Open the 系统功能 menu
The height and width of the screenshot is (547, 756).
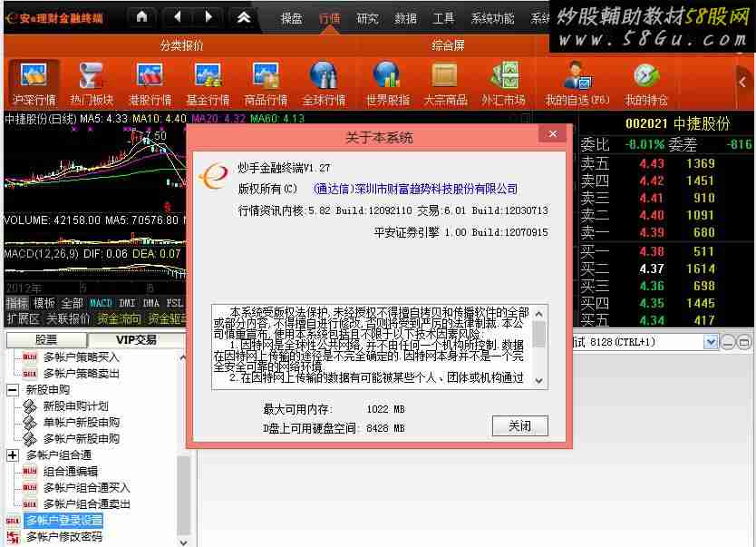coord(493,18)
